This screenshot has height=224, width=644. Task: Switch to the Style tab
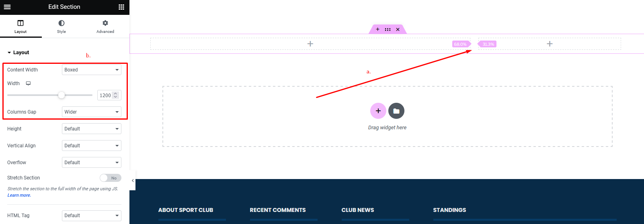point(62,26)
